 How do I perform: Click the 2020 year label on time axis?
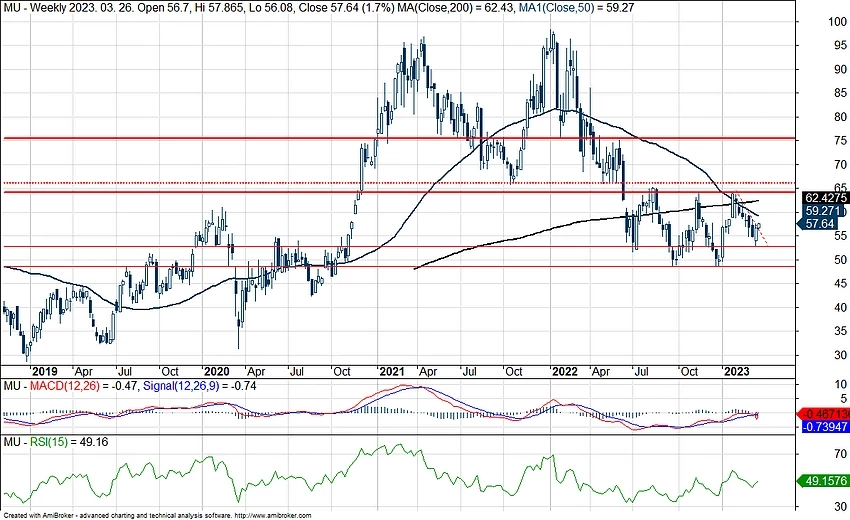point(216,371)
